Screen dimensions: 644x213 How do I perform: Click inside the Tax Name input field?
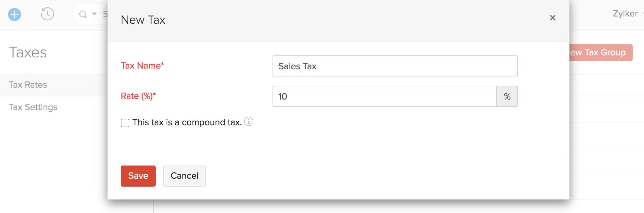[x=395, y=66]
